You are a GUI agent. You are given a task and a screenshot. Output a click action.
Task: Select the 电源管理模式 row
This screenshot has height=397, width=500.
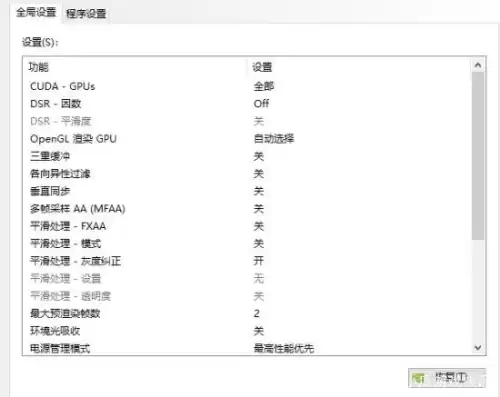click(247, 348)
